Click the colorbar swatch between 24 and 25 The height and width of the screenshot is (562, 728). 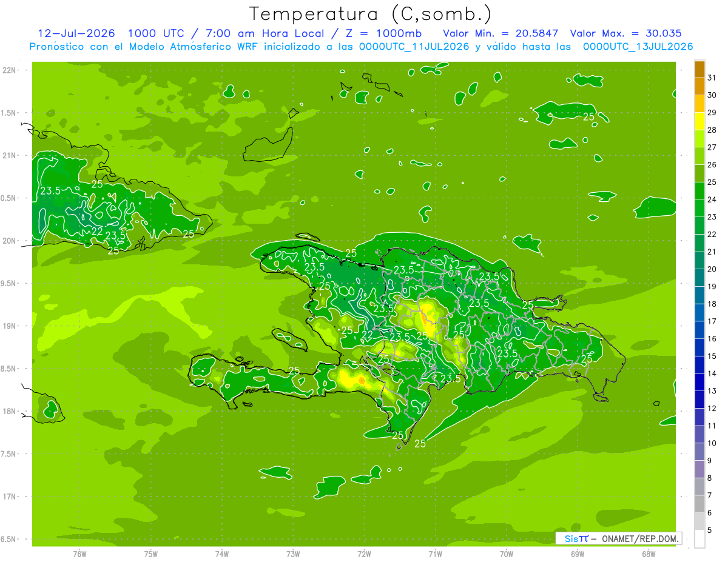pos(699,191)
